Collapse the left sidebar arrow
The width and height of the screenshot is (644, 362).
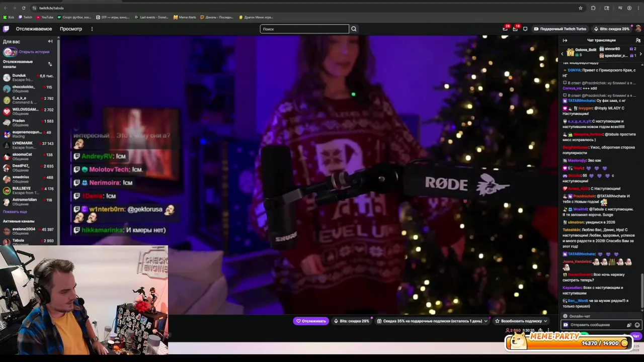coord(50,41)
